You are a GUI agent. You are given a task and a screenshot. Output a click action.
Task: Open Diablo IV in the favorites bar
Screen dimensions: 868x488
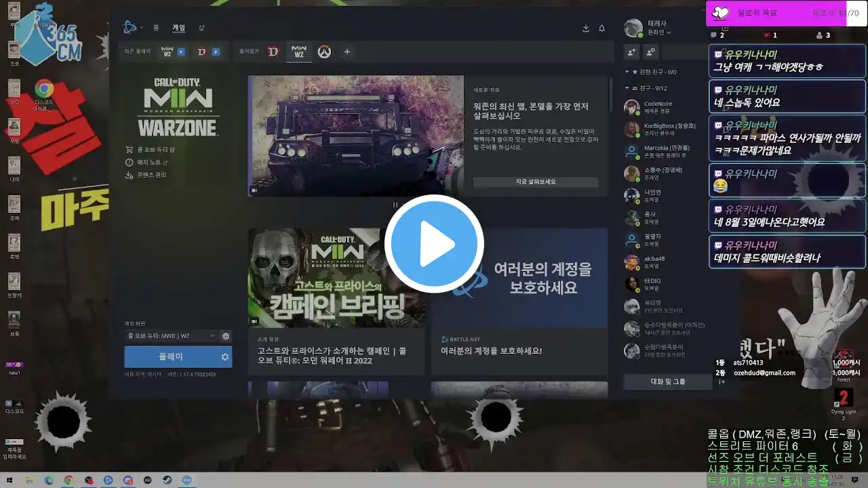coord(273,52)
